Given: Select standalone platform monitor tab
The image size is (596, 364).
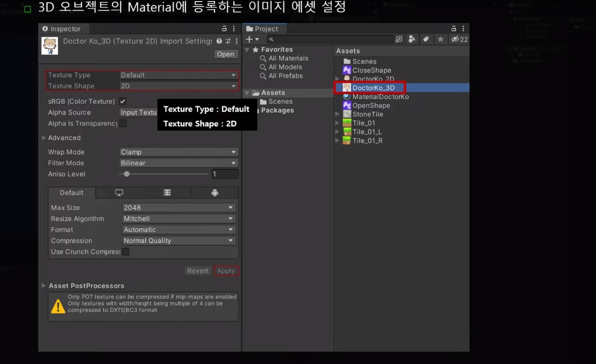Looking at the screenshot, I should click(x=119, y=193).
